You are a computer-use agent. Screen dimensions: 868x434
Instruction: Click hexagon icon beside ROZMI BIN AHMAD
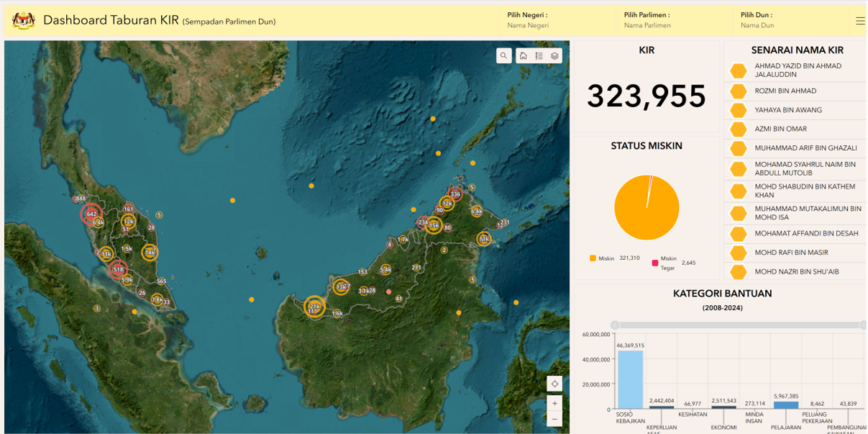(738, 91)
